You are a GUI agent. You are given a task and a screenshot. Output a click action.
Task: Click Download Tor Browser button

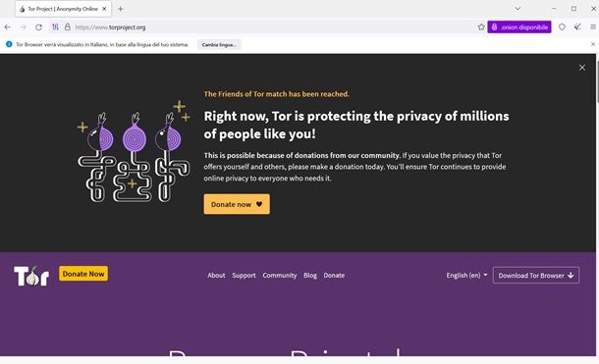536,275
